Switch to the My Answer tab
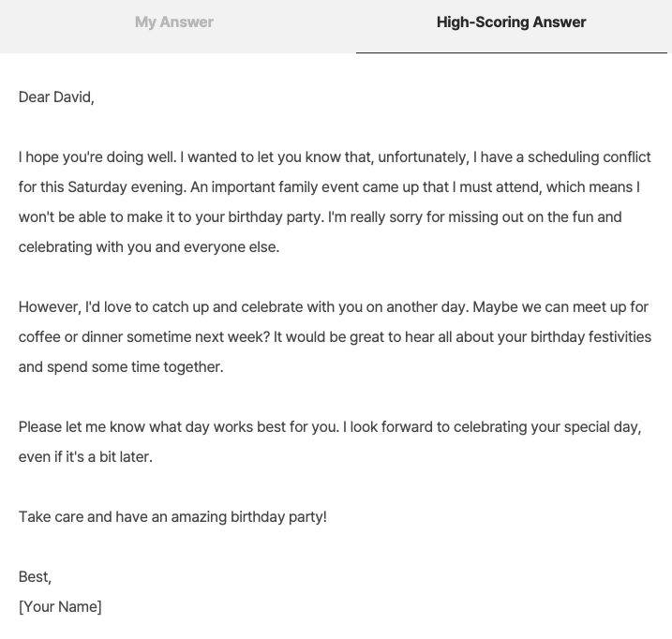 tap(174, 22)
